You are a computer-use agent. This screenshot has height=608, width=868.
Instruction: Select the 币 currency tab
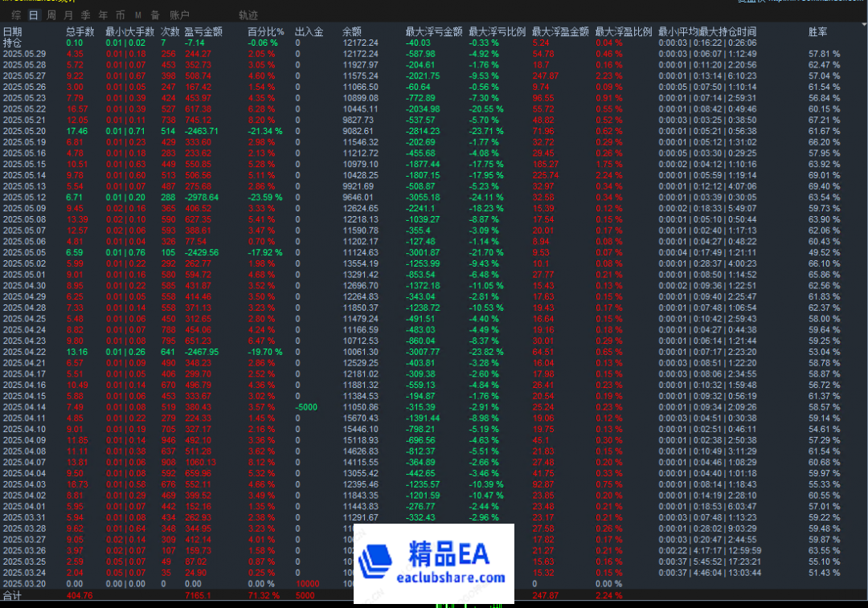coord(120,15)
